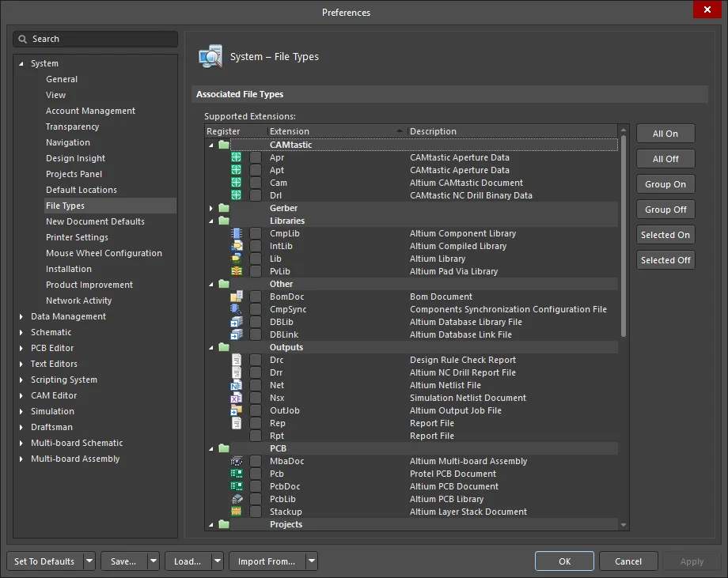Collapse the Libraries group

[211, 221]
